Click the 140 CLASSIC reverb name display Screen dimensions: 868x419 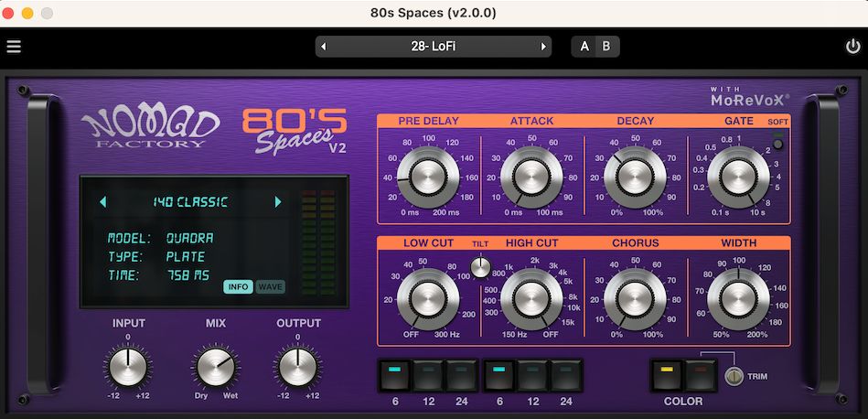click(190, 202)
